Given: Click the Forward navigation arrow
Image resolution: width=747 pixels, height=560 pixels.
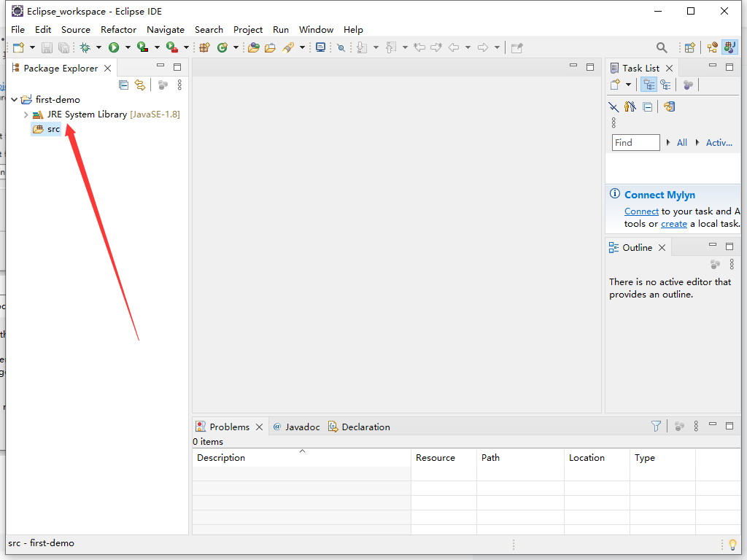Looking at the screenshot, I should (x=483, y=47).
